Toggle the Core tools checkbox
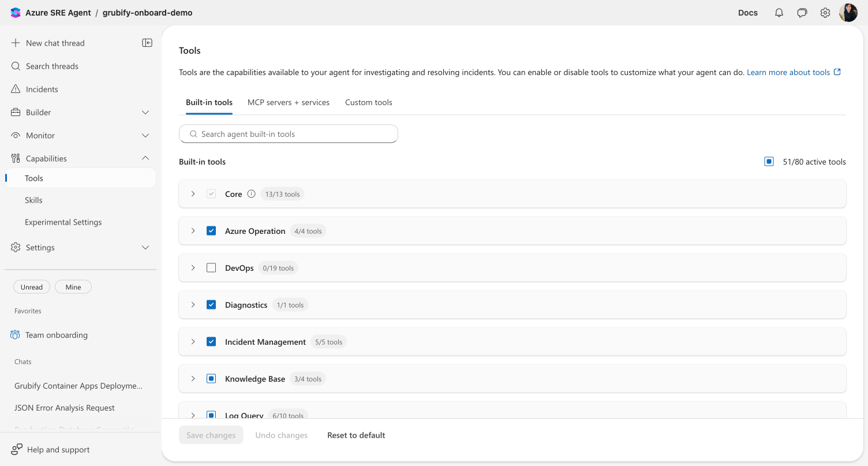This screenshot has width=868, height=466. [211, 194]
